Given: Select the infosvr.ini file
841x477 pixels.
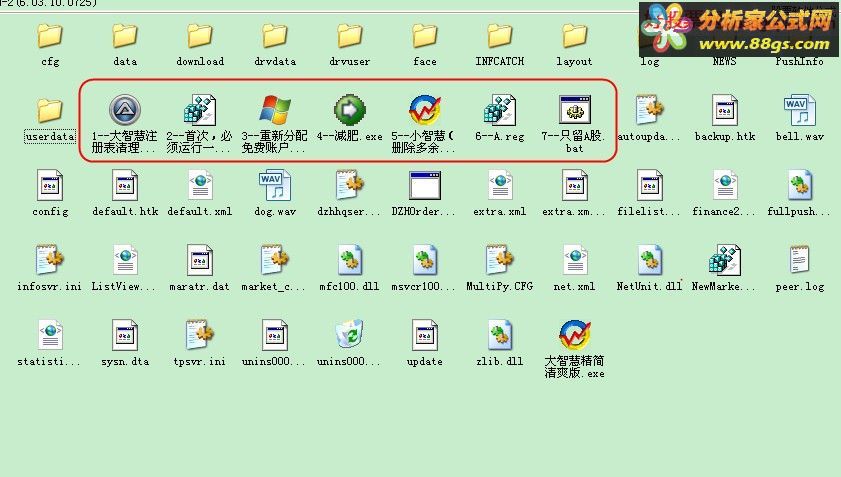Looking at the screenshot, I should (x=50, y=260).
